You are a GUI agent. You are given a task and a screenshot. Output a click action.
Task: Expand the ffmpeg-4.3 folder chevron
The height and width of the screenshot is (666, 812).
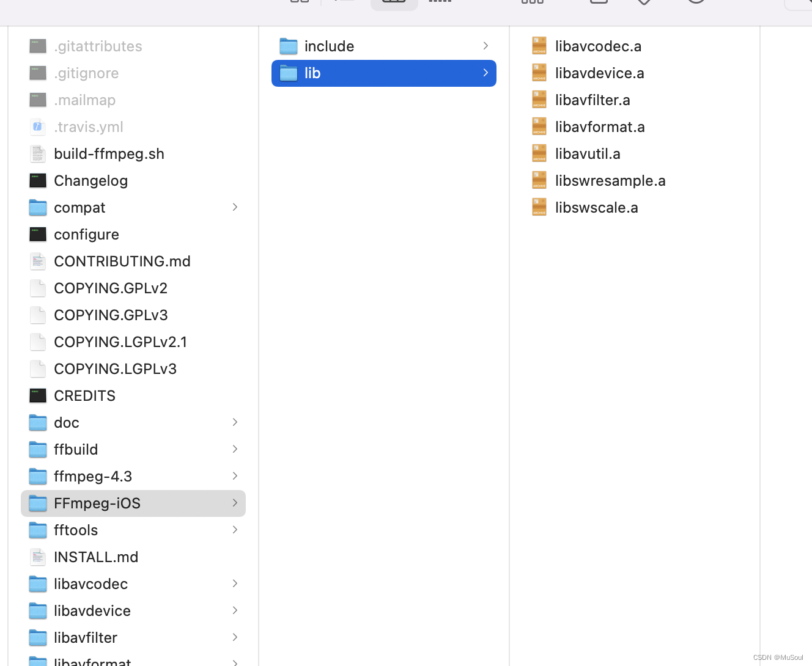pyautogui.click(x=235, y=476)
